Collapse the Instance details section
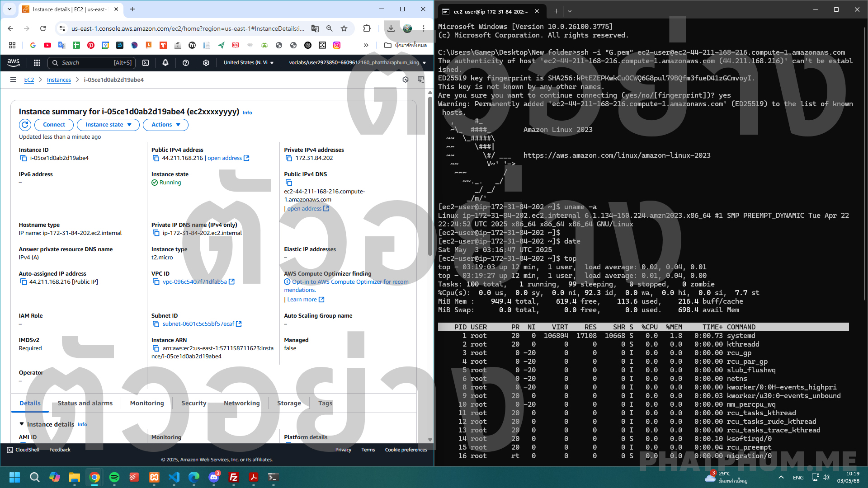This screenshot has width=868, height=488. pos(21,424)
